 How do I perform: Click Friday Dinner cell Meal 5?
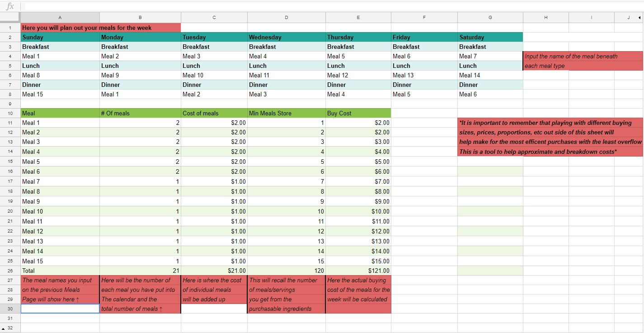pos(424,94)
